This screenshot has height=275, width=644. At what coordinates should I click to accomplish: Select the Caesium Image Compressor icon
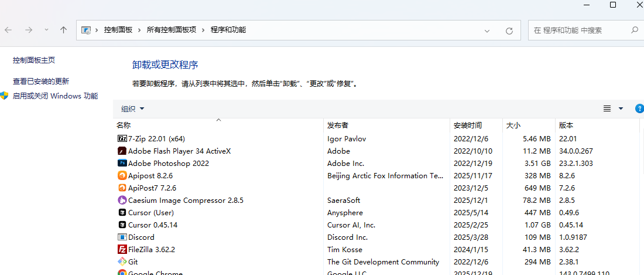coord(122,201)
